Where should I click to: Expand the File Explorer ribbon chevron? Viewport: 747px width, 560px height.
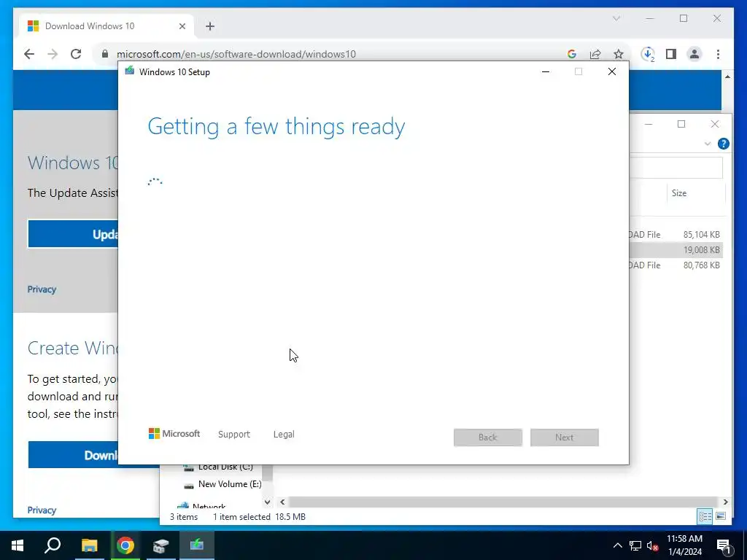pos(708,144)
